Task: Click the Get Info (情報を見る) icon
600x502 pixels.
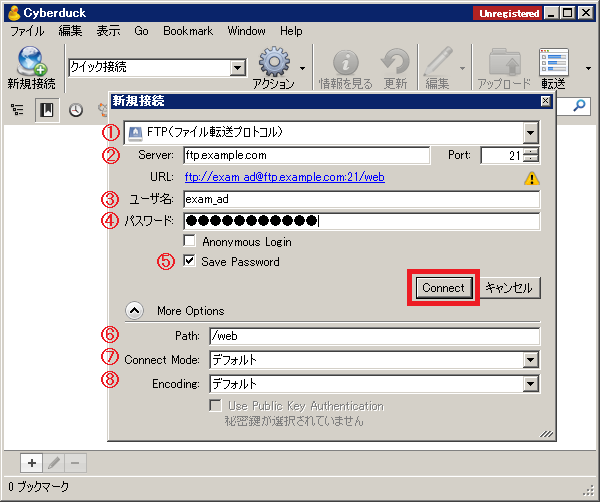Action: pos(346,62)
